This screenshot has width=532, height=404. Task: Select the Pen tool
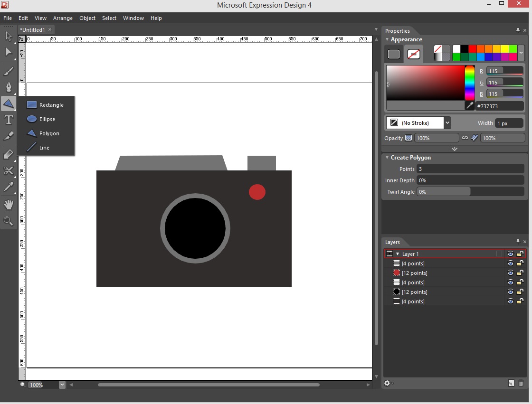[x=9, y=87]
